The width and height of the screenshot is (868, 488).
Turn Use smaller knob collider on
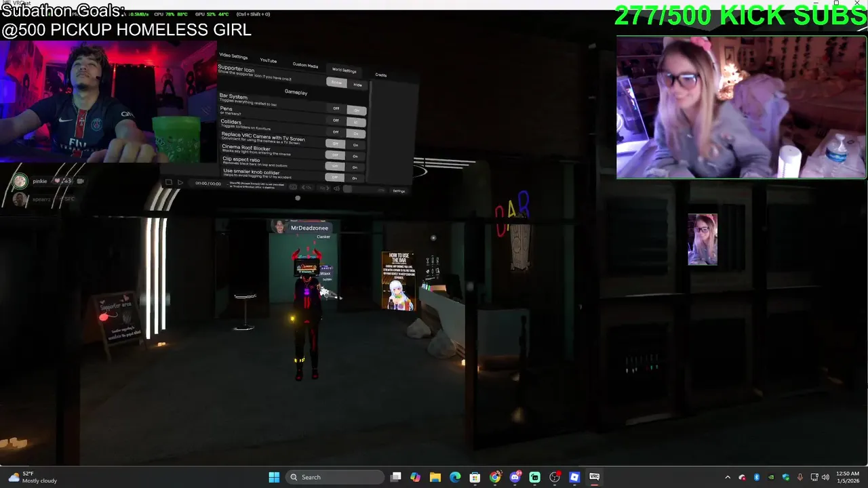pyautogui.click(x=355, y=178)
